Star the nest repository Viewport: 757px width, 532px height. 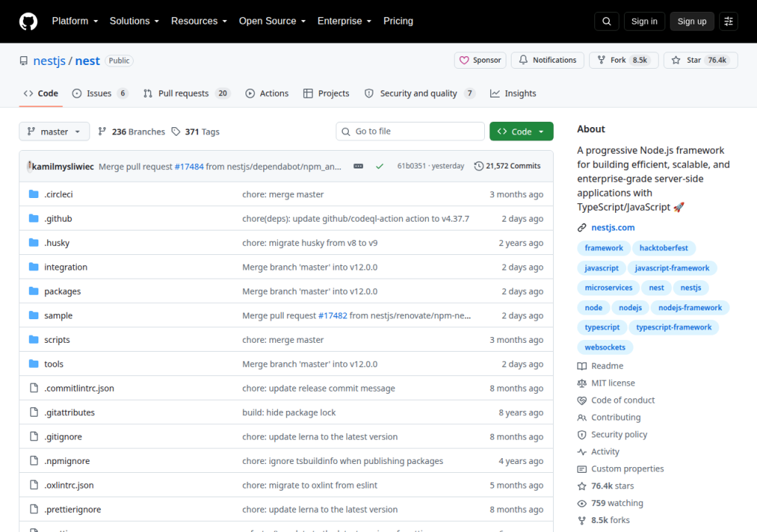click(700, 61)
